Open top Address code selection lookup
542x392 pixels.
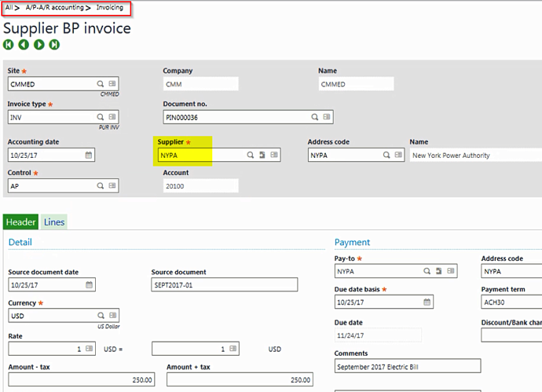tap(386, 156)
